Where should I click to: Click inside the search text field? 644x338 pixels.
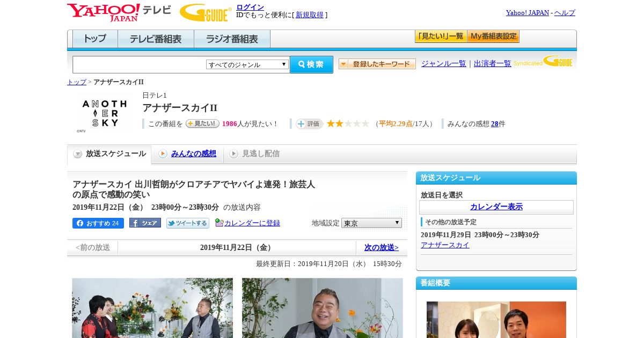[139, 64]
